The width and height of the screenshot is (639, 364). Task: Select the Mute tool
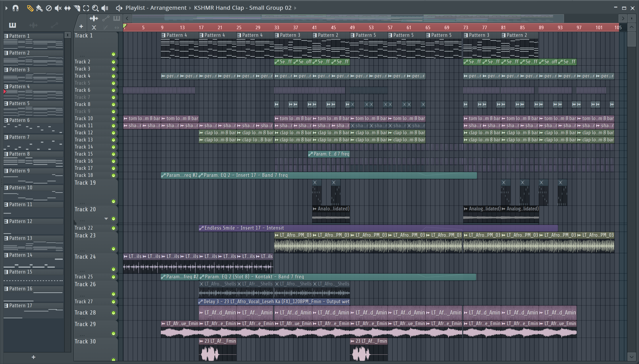[58, 8]
